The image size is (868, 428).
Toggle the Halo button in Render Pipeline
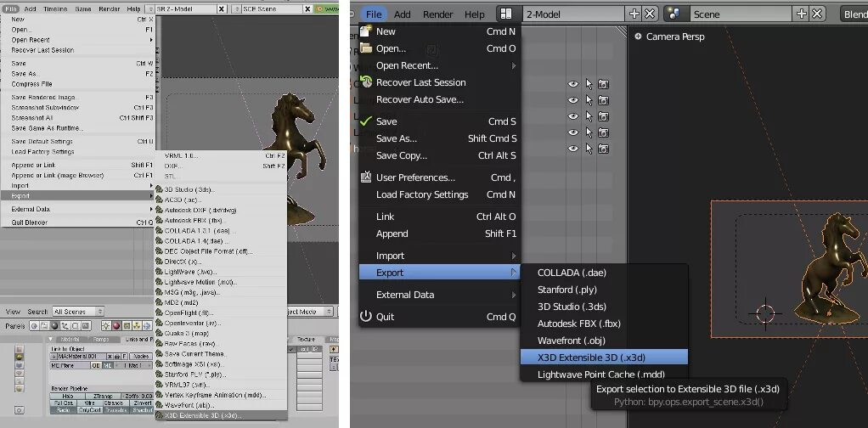pos(68,396)
